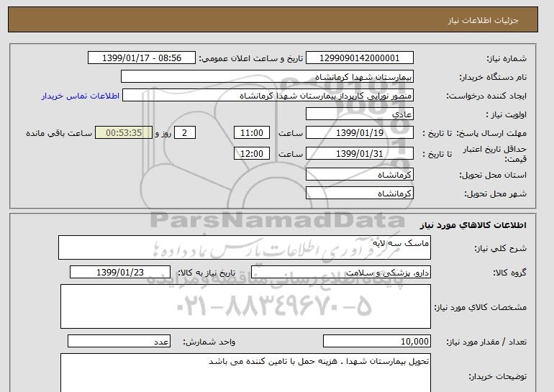Viewport: 554px width, 392px height.
Task: Click the price validity time 12:00
Action: (252, 154)
